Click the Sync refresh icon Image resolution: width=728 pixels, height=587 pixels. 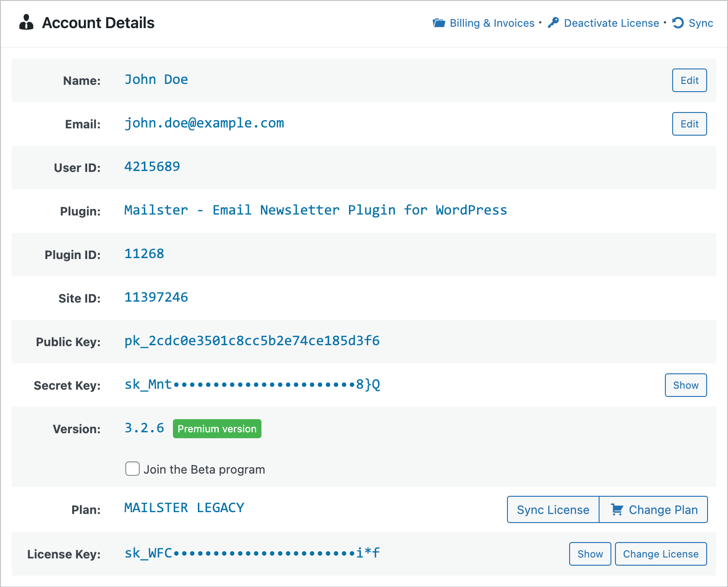(677, 22)
